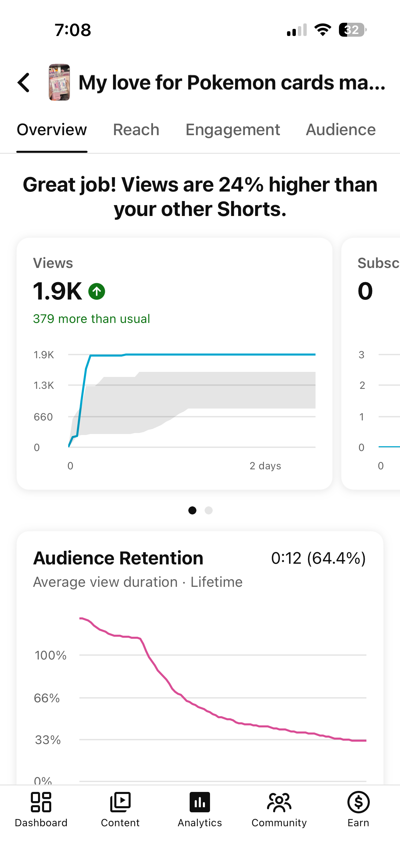400x868 pixels.
Task: Open the Community people icon
Action: 279,802
